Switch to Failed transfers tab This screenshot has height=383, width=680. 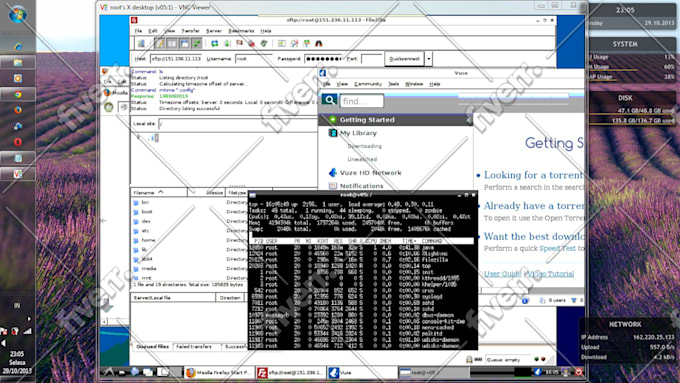194,347
